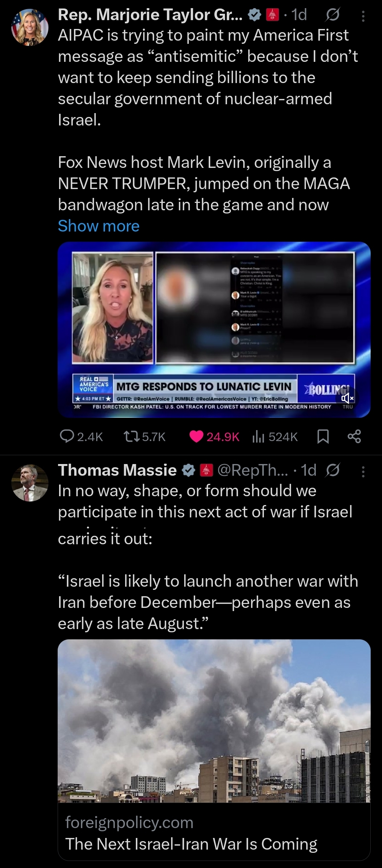Unlike the Greene post with 24.9K likes

point(214,437)
